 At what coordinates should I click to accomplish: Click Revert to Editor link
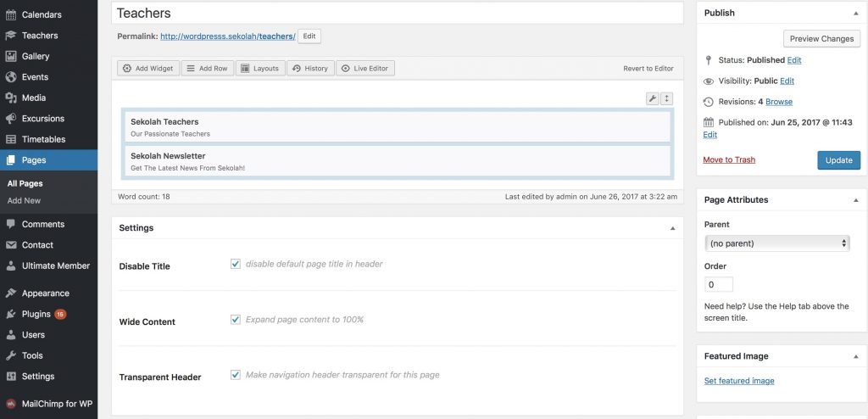point(648,69)
